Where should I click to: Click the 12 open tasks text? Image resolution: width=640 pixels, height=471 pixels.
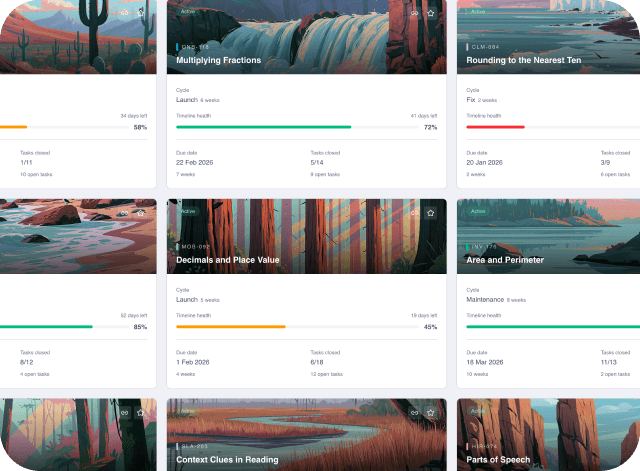pos(327,374)
